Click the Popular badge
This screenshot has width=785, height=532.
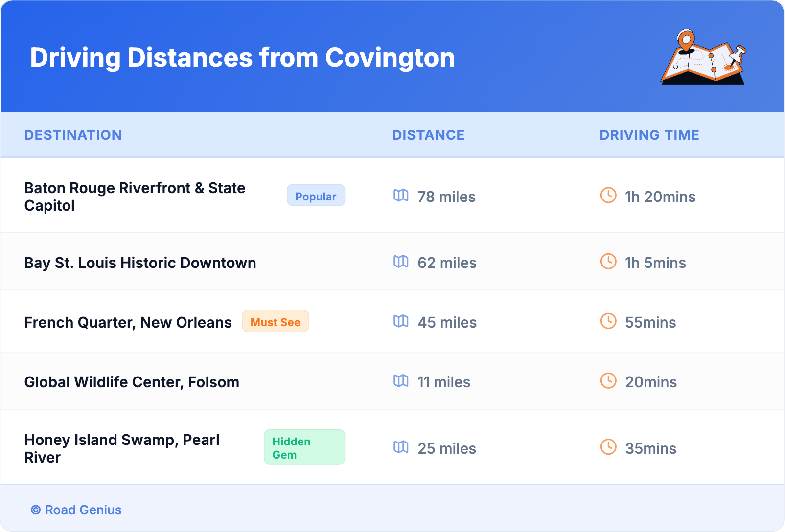click(316, 196)
